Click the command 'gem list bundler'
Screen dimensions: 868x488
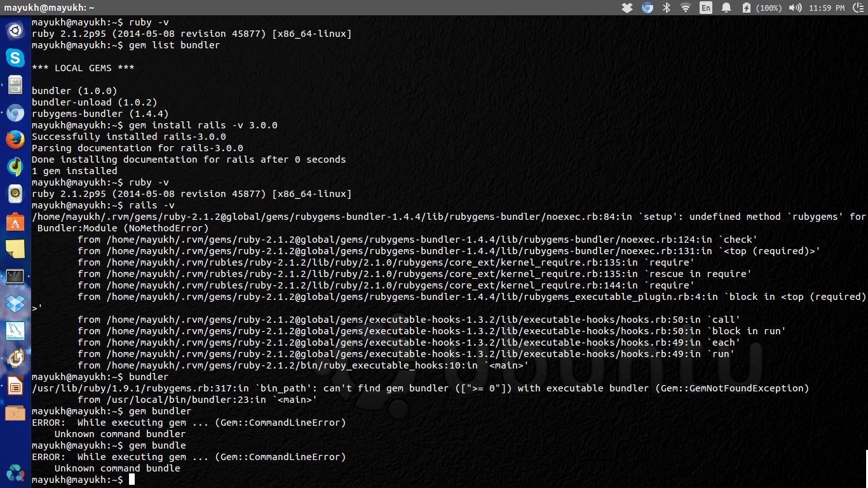click(174, 45)
